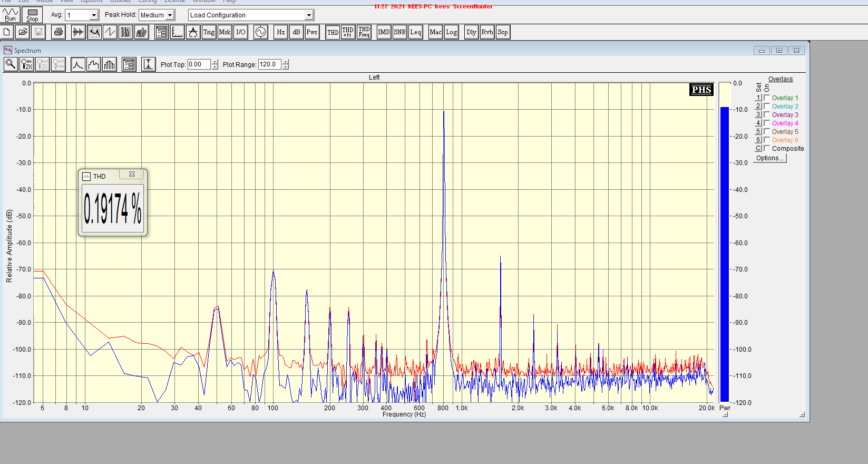Decrease Plot Range with the down arrow
This screenshot has width=868, height=464.
tap(285, 67)
